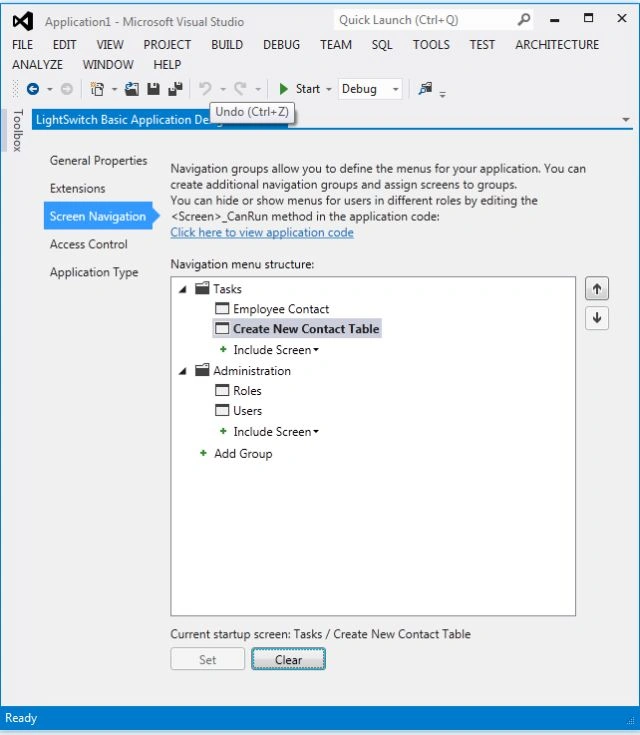Open the Start button dropdown arrow
The image size is (640, 735).
329,89
